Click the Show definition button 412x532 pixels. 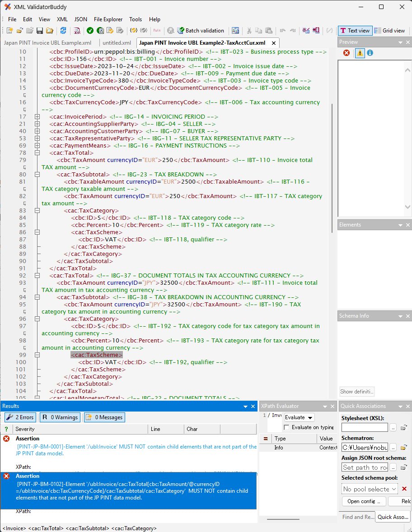coord(357,392)
